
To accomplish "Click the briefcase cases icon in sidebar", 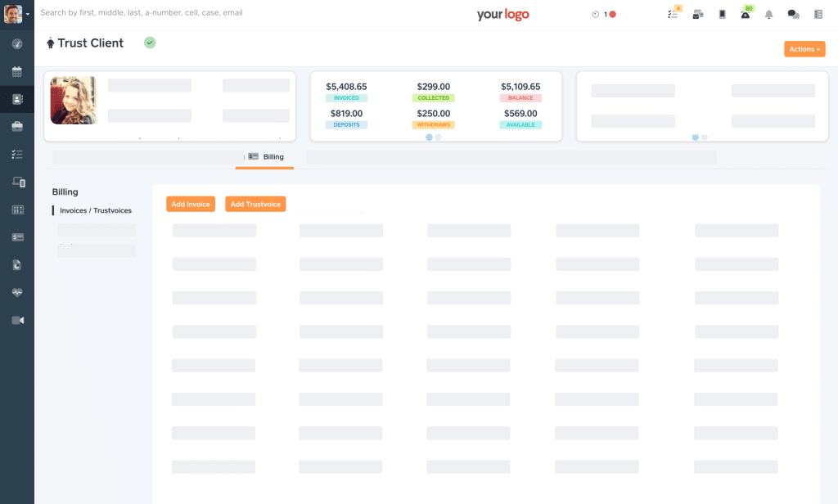I will [x=17, y=126].
